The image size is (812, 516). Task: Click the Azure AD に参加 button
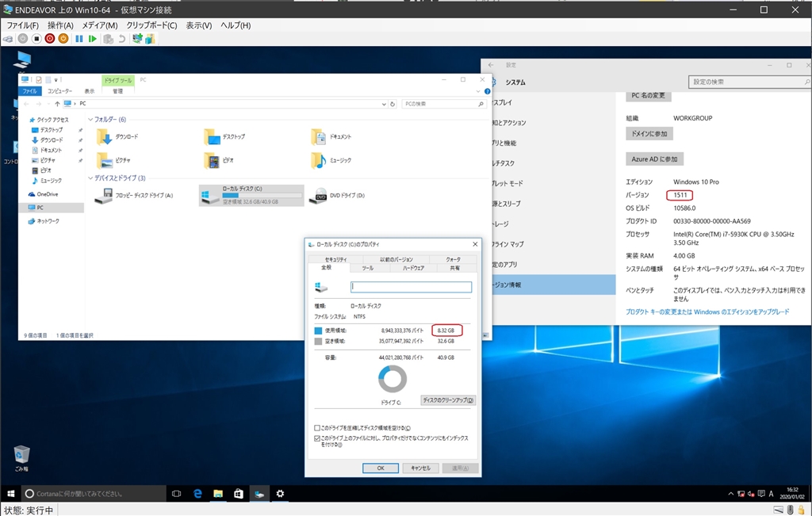[x=654, y=159]
